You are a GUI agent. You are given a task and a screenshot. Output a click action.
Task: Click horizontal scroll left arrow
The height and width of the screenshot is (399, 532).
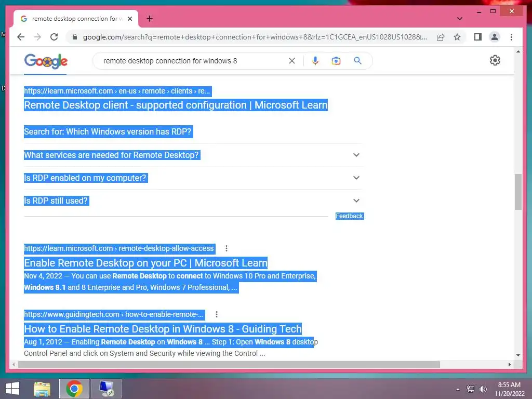[x=14, y=364]
